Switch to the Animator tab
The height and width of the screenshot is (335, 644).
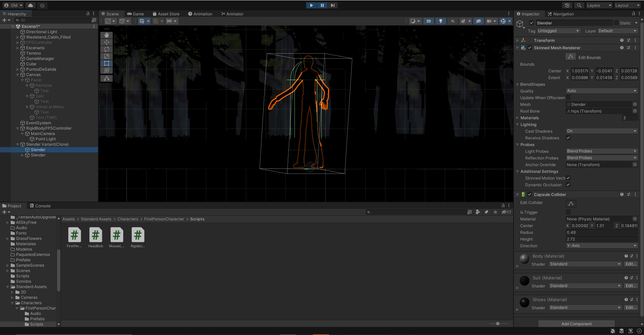[232, 14]
